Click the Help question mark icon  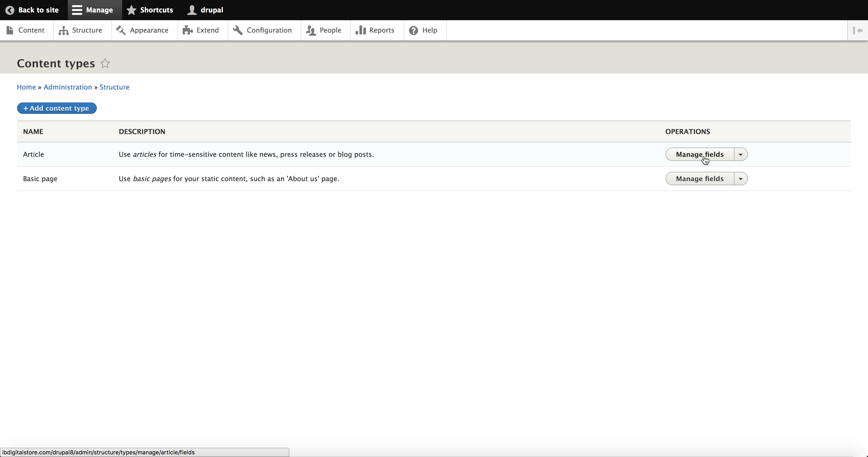coord(414,31)
